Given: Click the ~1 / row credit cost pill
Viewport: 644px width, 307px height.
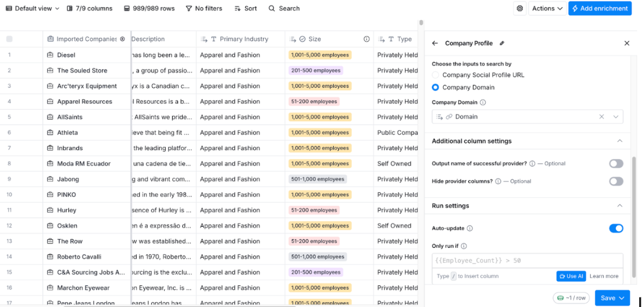Looking at the screenshot, I should point(571,298).
